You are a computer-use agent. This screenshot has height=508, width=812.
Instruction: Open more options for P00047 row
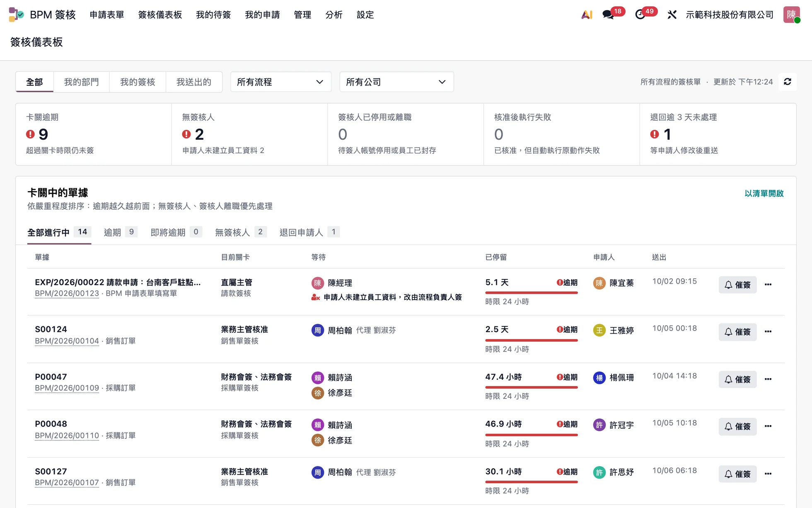[768, 379]
